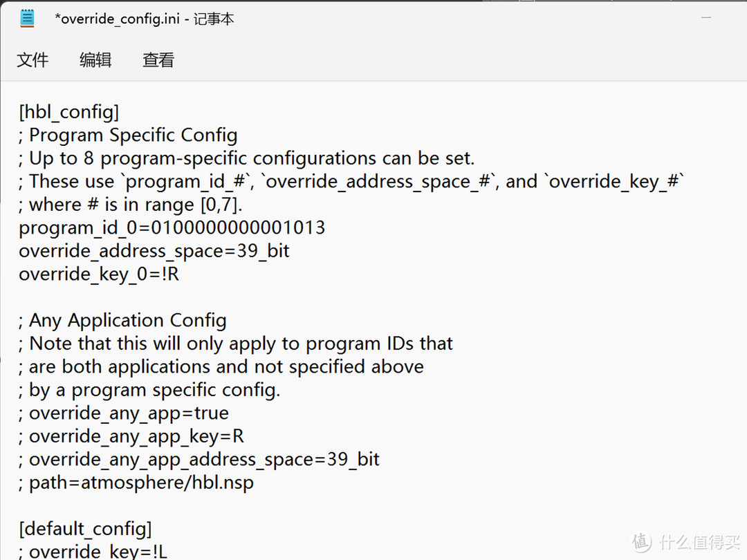Click the program_id_0=010000000001013 line
The image size is (747, 560).
click(x=172, y=228)
